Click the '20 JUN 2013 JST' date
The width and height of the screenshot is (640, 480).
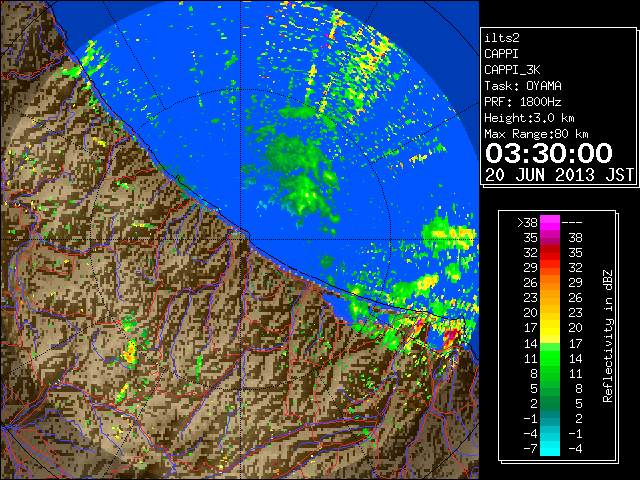(559, 175)
